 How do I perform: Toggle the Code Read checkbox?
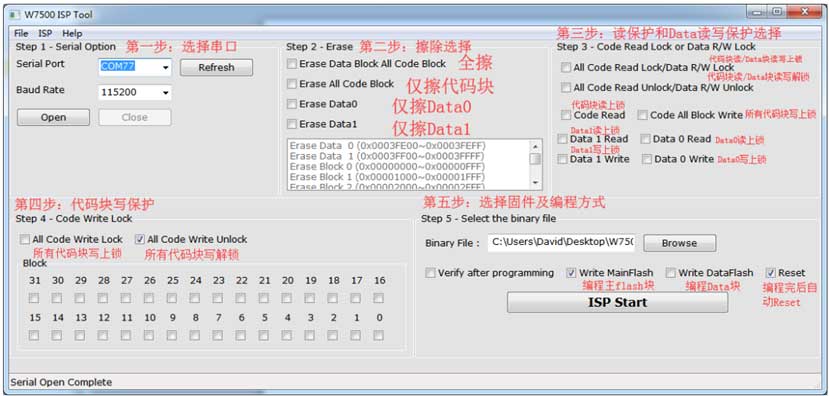(566, 115)
